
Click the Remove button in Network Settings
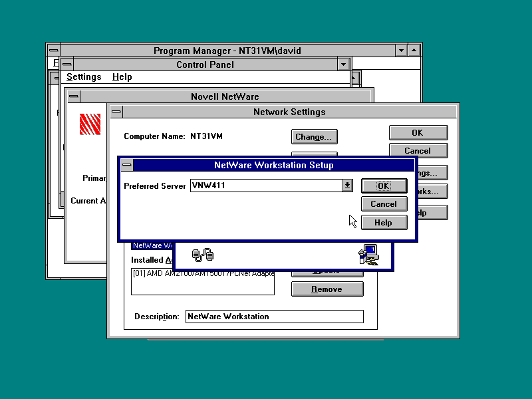tap(327, 289)
